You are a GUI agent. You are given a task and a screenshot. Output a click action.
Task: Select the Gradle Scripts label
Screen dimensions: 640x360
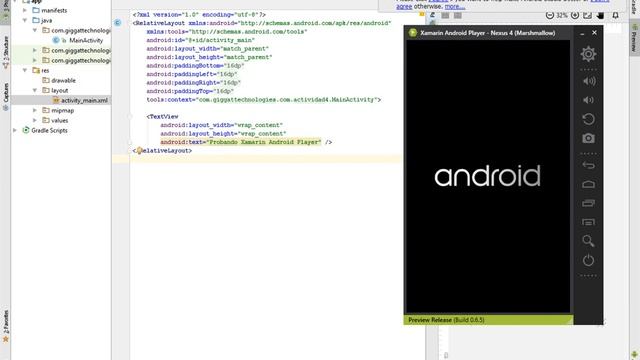point(49,130)
